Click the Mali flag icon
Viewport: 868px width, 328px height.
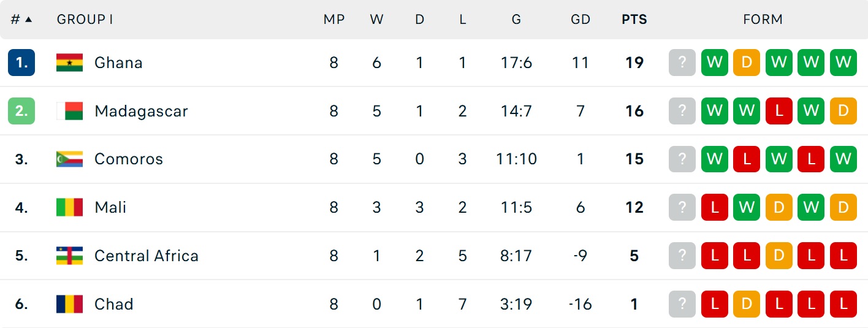click(69, 207)
